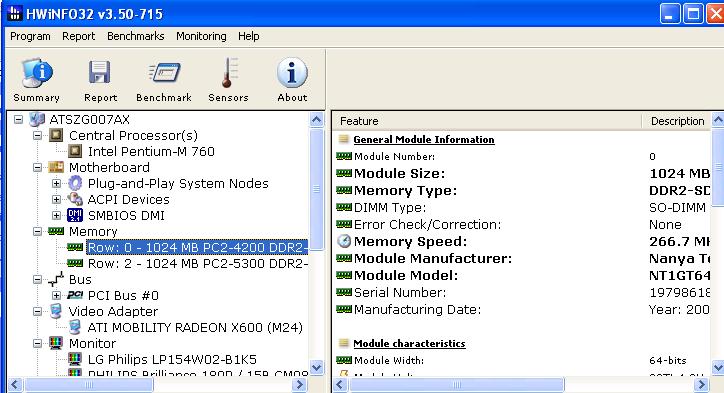The image size is (724, 393).
Task: Select Row: 2 - 1024 MB PC2-5300 entry
Action: coord(198,263)
